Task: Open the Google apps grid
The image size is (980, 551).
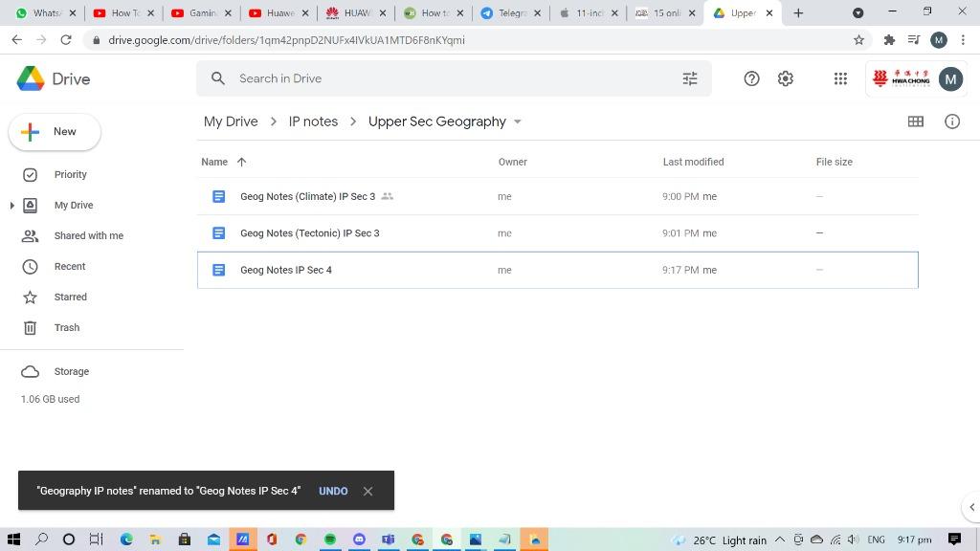Action: click(x=840, y=78)
